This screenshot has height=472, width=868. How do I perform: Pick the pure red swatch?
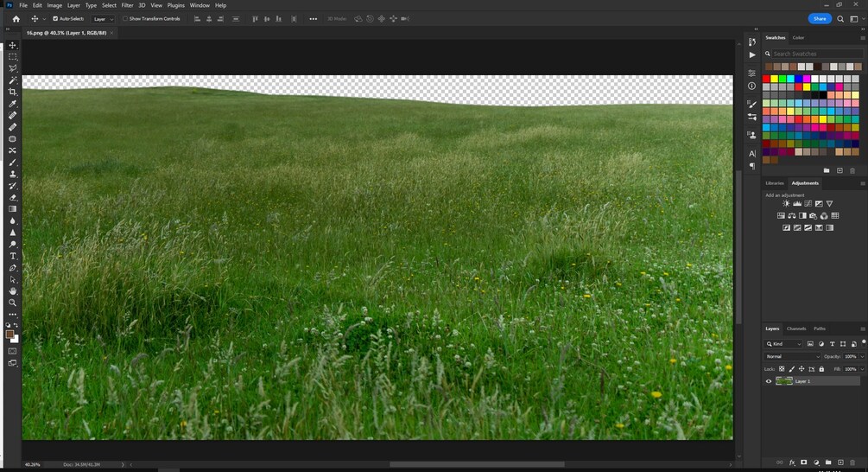click(x=766, y=80)
